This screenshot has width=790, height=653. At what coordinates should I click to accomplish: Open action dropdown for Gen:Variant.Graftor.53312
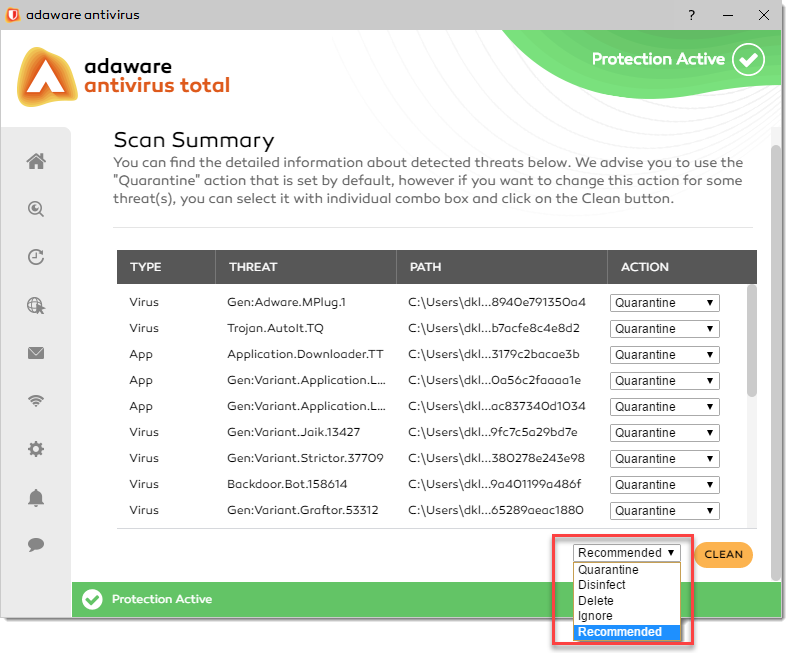tap(665, 511)
